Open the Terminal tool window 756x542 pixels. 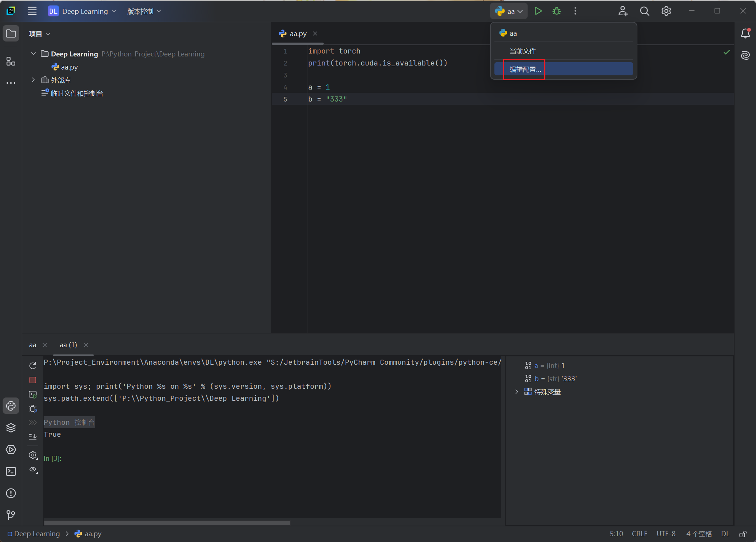(11, 471)
